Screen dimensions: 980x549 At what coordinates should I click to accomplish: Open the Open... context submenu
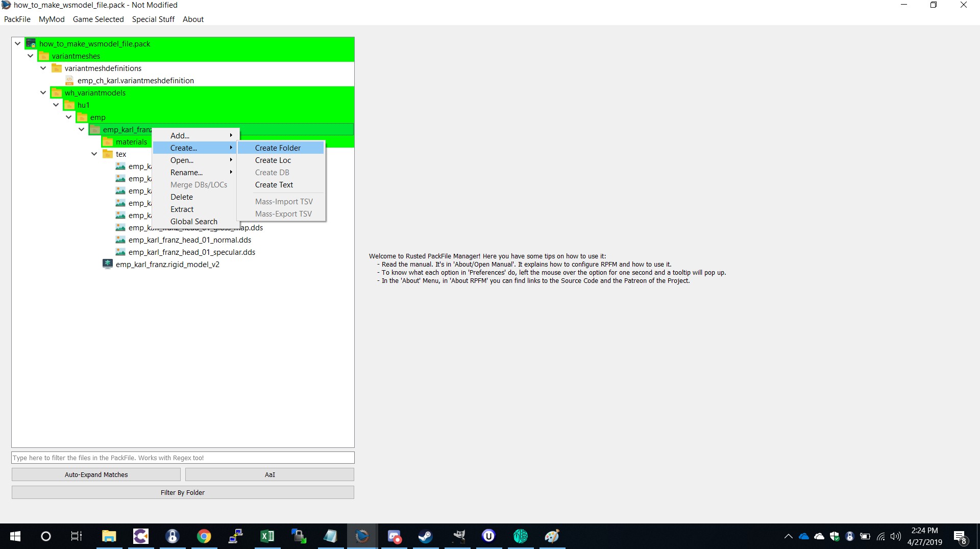pos(195,160)
